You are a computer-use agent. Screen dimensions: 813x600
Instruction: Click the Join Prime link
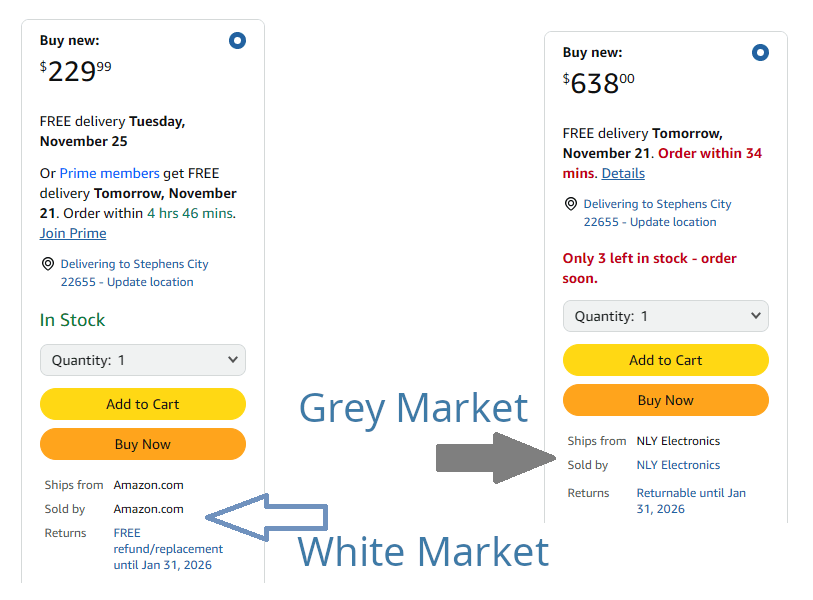point(73,233)
